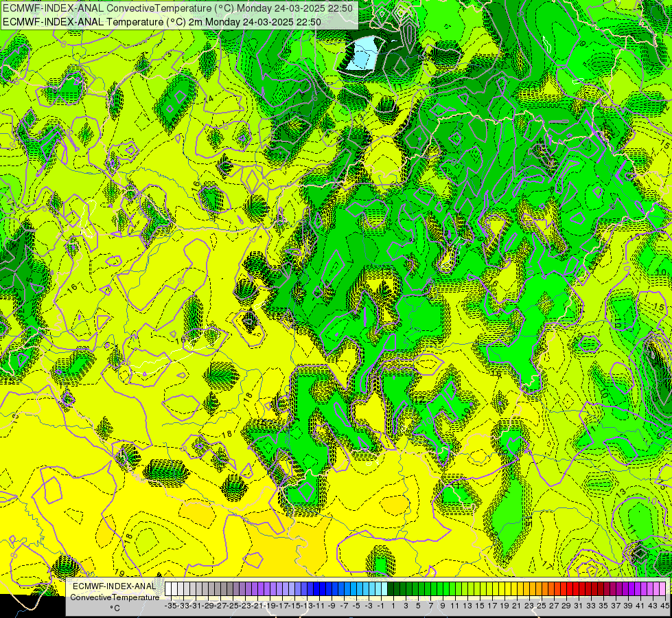Click the ConvectiveTemperature title line at top
Screen dimensions: 672x618
tap(178, 8)
